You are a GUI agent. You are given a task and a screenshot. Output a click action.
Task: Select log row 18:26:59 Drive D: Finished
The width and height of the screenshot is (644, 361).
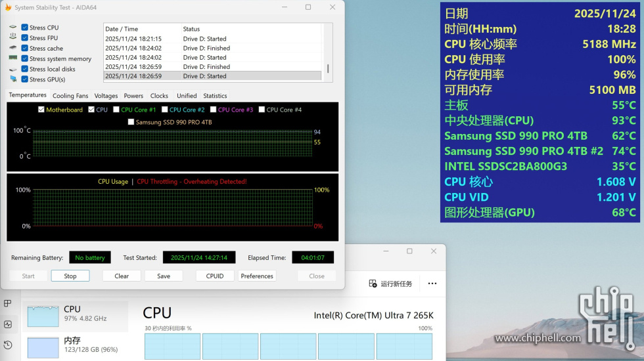pyautogui.click(x=212, y=66)
